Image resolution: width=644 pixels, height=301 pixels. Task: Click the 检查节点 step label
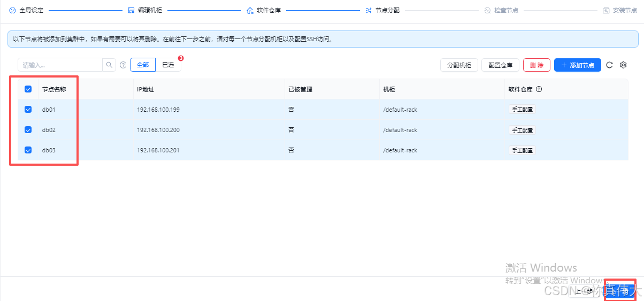506,10
